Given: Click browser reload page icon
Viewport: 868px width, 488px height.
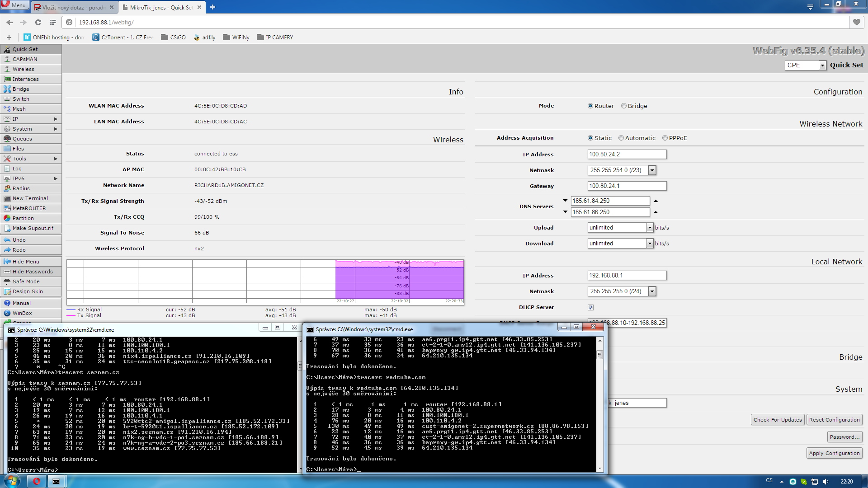Looking at the screenshot, I should pyautogui.click(x=38, y=22).
